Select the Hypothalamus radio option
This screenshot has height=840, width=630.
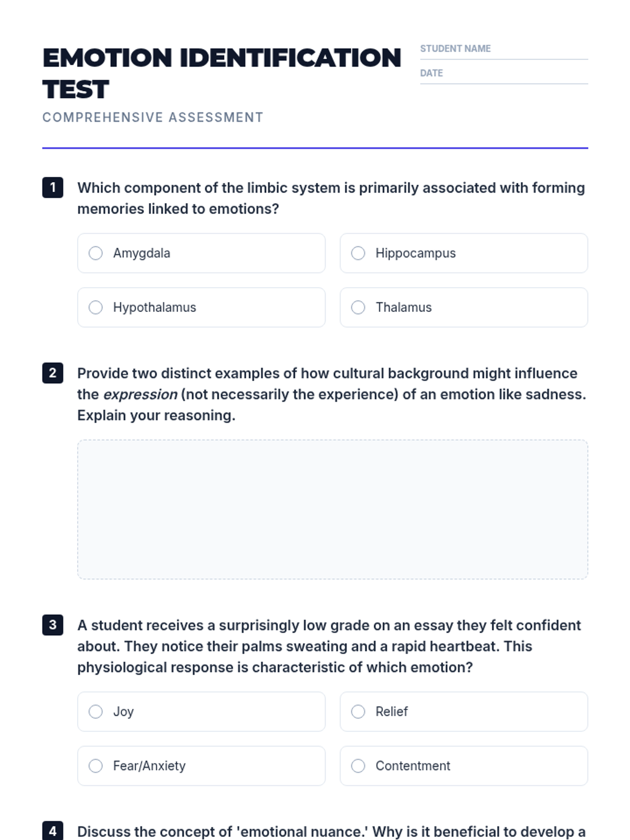point(96,307)
